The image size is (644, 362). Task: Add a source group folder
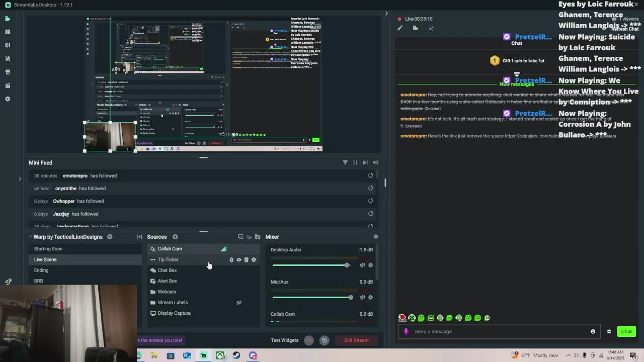click(x=258, y=237)
